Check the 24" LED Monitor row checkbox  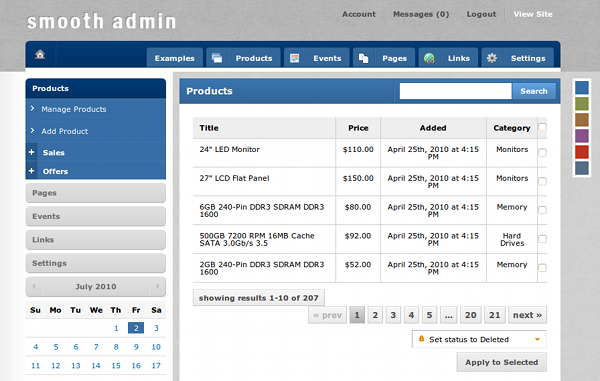[542, 153]
